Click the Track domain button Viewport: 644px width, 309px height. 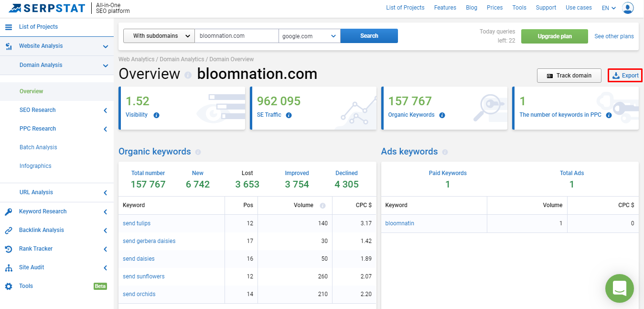[569, 76]
